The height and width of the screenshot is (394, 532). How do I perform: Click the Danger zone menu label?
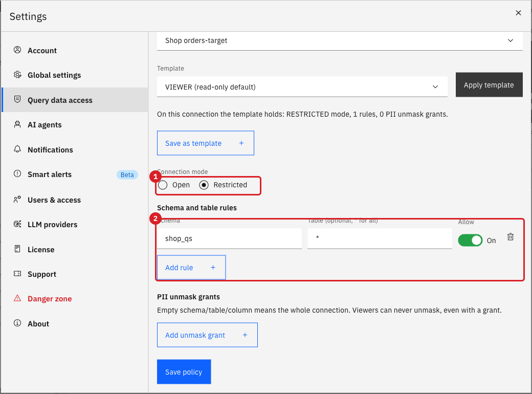[x=50, y=299]
